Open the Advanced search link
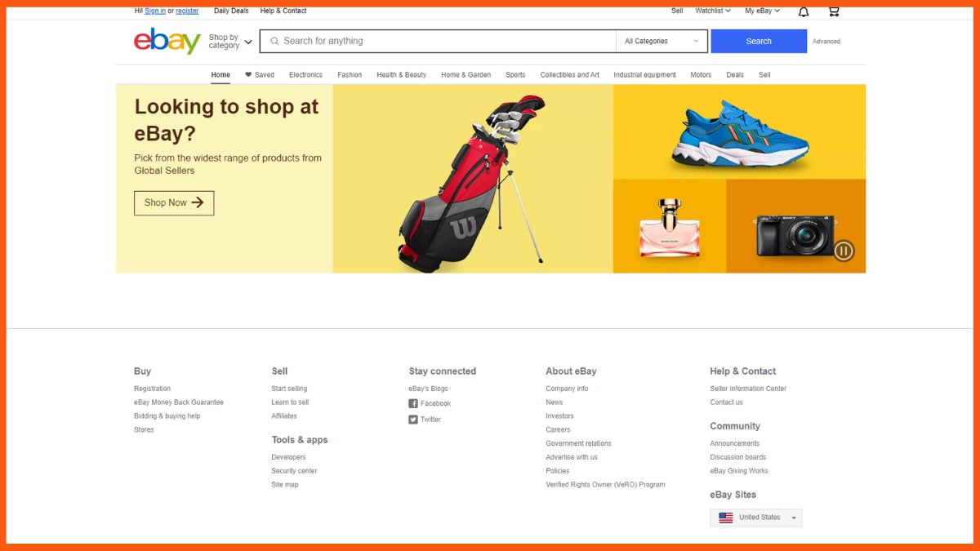Screen dimensions: 980x551 pos(826,41)
